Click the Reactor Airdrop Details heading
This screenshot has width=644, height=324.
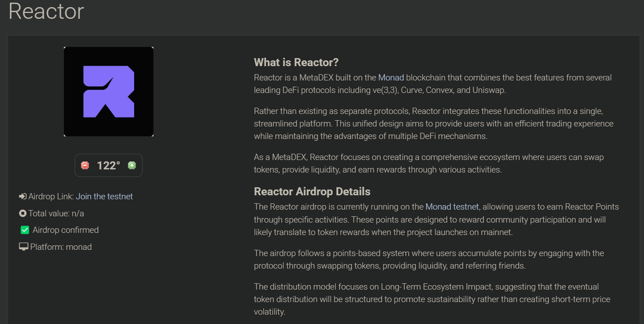312,191
